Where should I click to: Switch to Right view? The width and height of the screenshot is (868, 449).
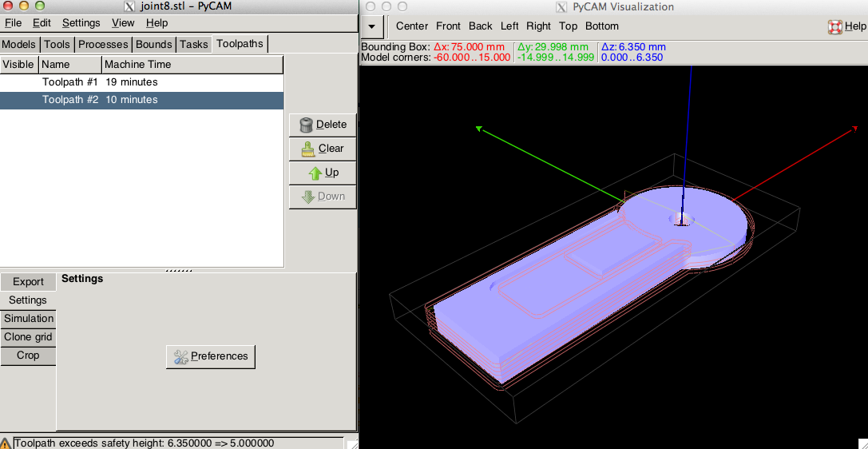pos(539,26)
